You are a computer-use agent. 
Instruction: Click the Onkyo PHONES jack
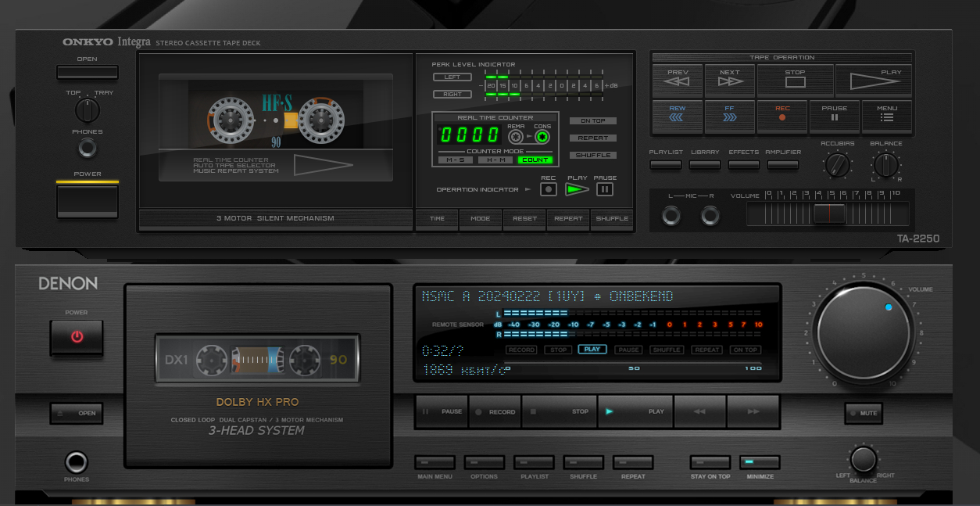tap(88, 148)
